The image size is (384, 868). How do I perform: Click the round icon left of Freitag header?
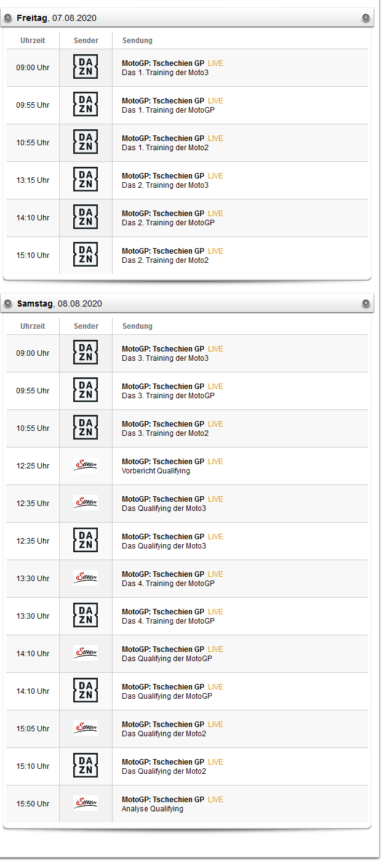tap(8, 18)
